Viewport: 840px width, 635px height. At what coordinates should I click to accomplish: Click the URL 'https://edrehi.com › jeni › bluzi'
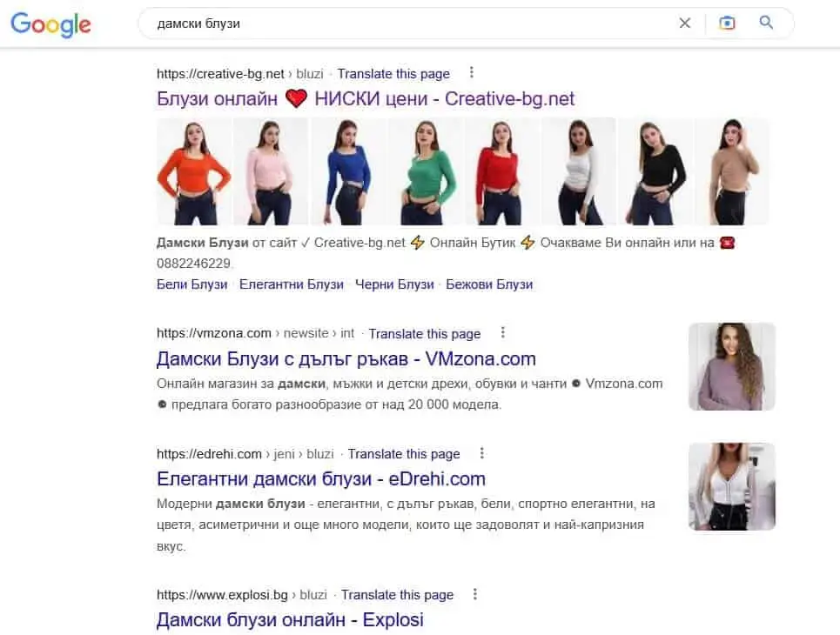point(245,454)
